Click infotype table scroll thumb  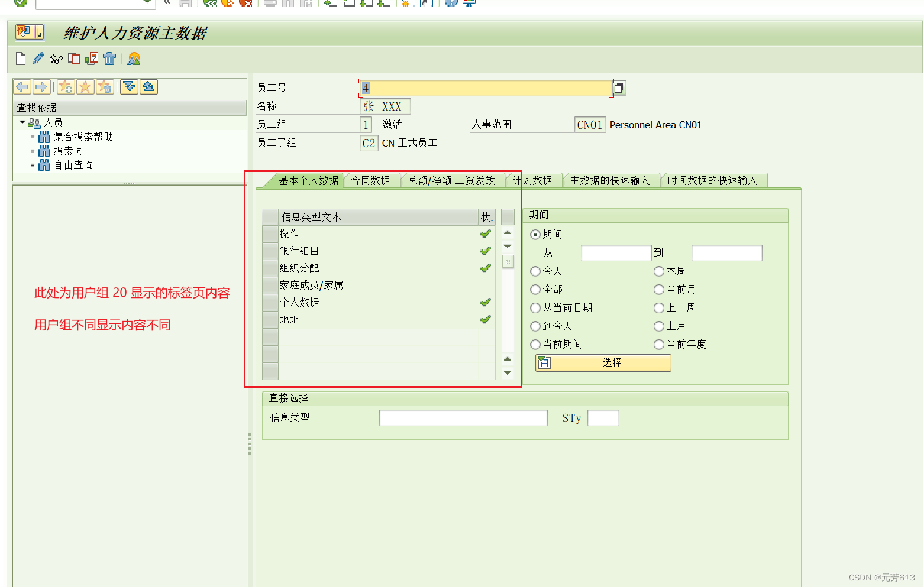tap(508, 261)
